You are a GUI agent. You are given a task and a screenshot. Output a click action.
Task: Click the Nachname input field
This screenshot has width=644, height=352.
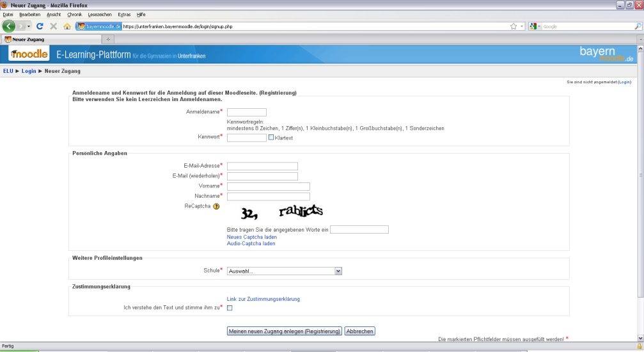coord(269,196)
